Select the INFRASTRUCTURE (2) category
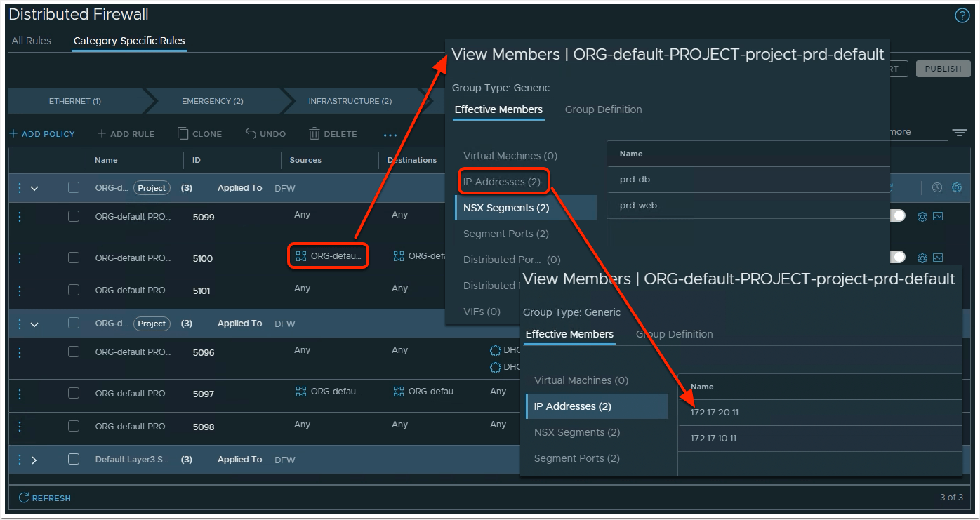980x520 pixels. tap(350, 101)
